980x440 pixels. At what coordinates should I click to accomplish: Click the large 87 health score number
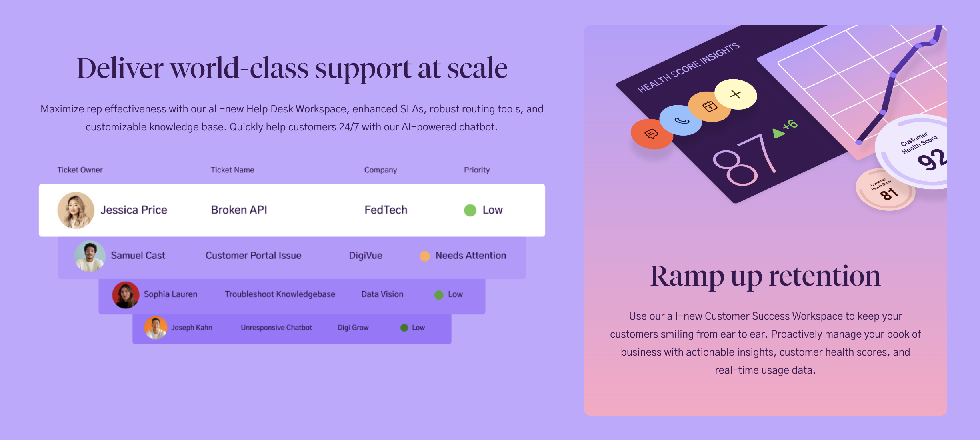point(745,160)
